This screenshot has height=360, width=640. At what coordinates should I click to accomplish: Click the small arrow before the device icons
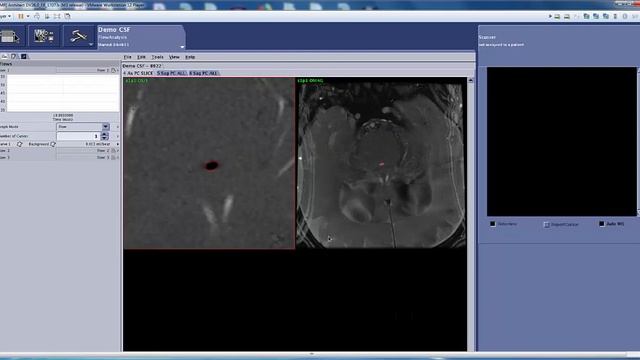pos(550,16)
